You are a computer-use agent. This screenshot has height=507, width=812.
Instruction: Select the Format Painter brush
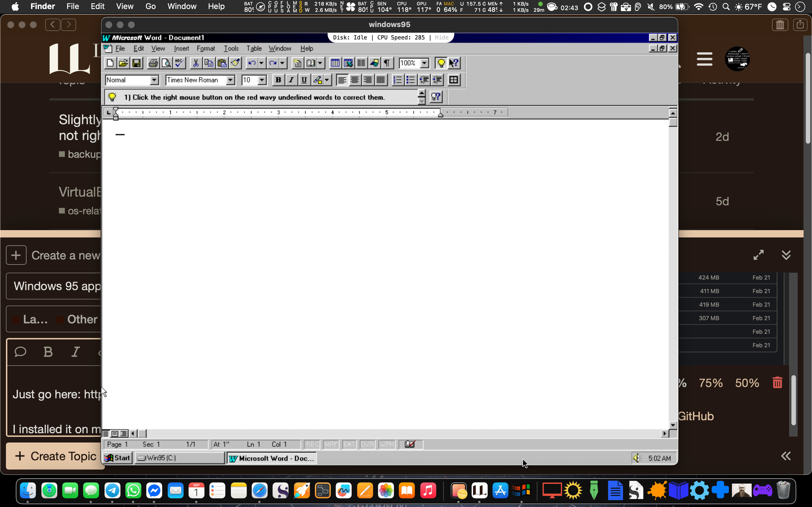(235, 63)
